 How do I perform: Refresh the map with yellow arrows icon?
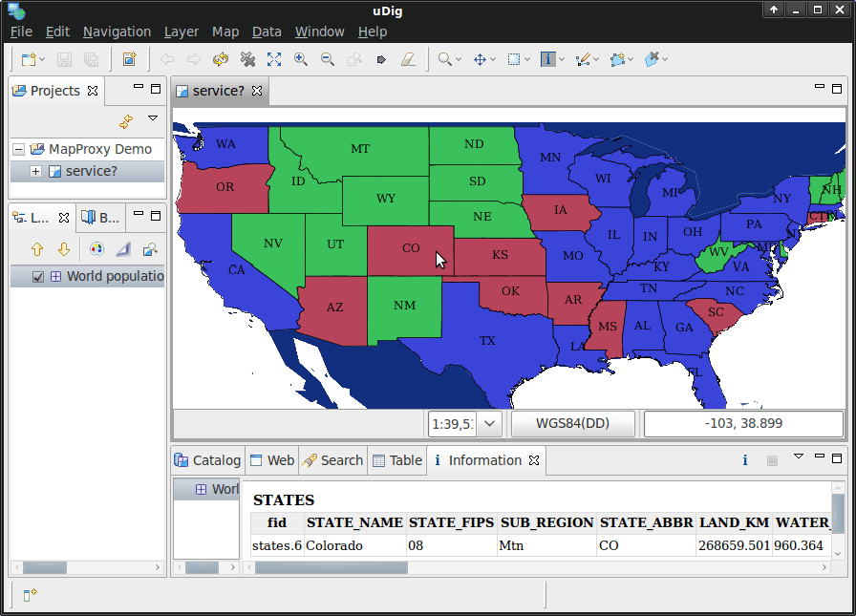(221, 59)
